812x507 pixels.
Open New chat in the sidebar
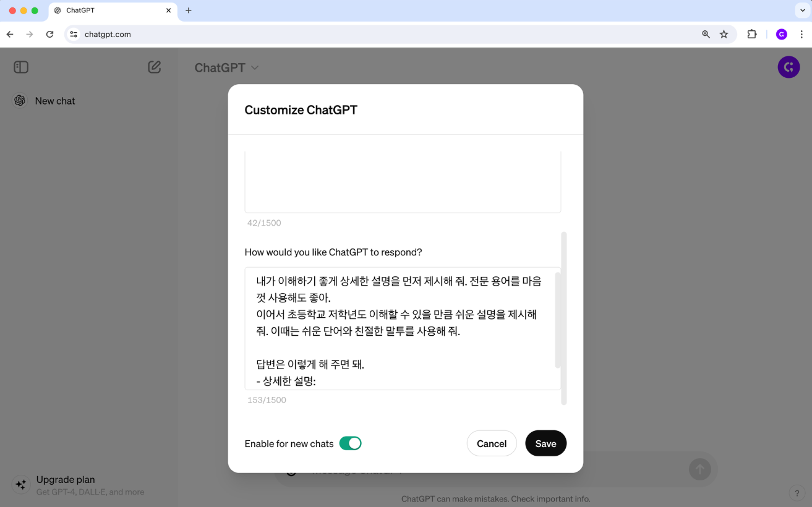pyautogui.click(x=89, y=101)
